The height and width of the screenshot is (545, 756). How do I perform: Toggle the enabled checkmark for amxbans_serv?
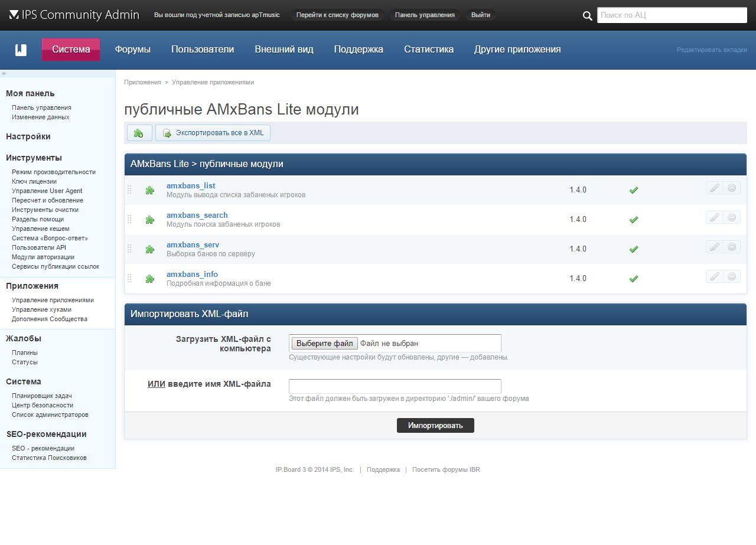pyautogui.click(x=634, y=249)
